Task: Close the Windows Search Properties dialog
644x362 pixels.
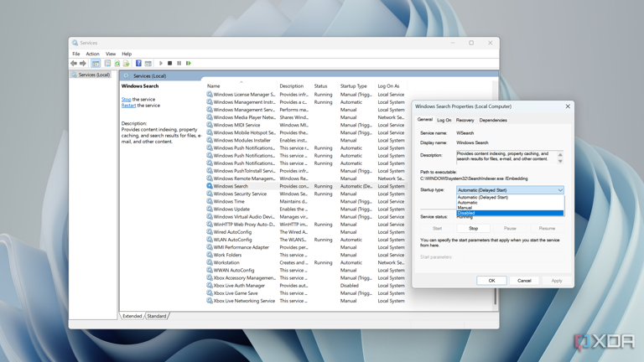Action: pos(568,106)
